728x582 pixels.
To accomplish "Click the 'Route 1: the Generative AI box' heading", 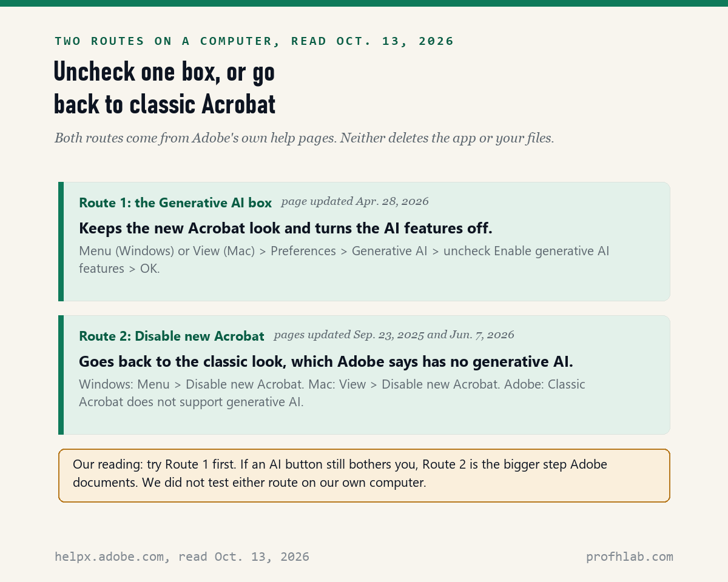I will 175,203.
